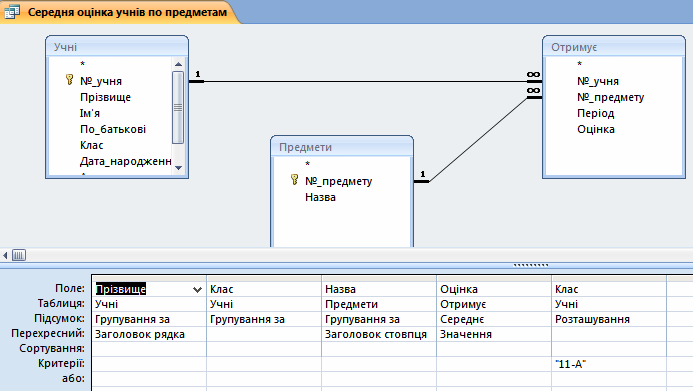Click the scroll up arrow in Учні field list

pos(178,64)
